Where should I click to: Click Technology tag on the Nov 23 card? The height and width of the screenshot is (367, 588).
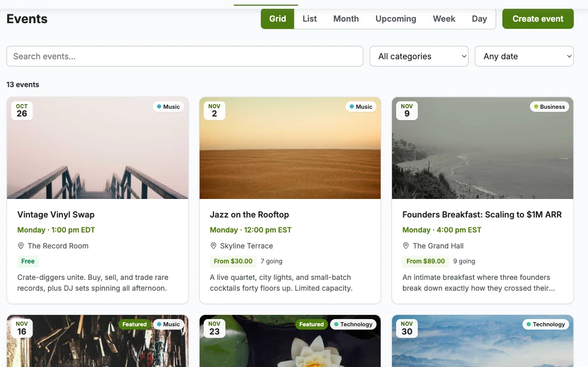(x=353, y=324)
